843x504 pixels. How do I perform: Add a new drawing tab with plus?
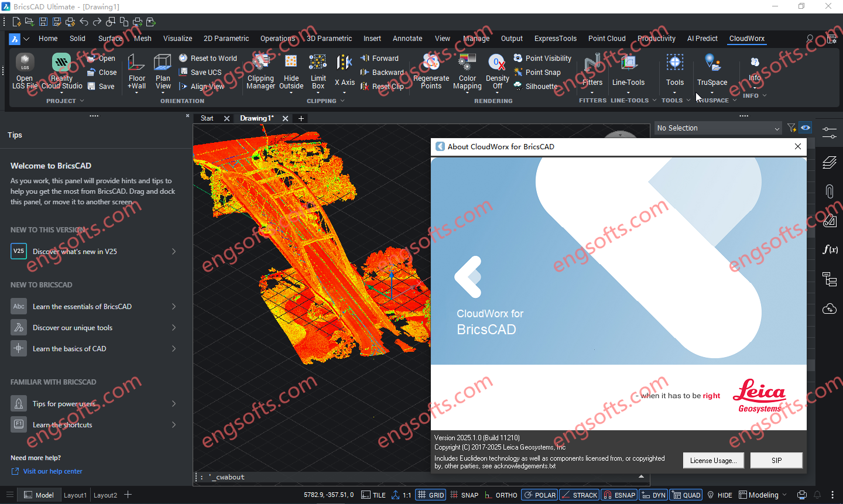pos(301,118)
